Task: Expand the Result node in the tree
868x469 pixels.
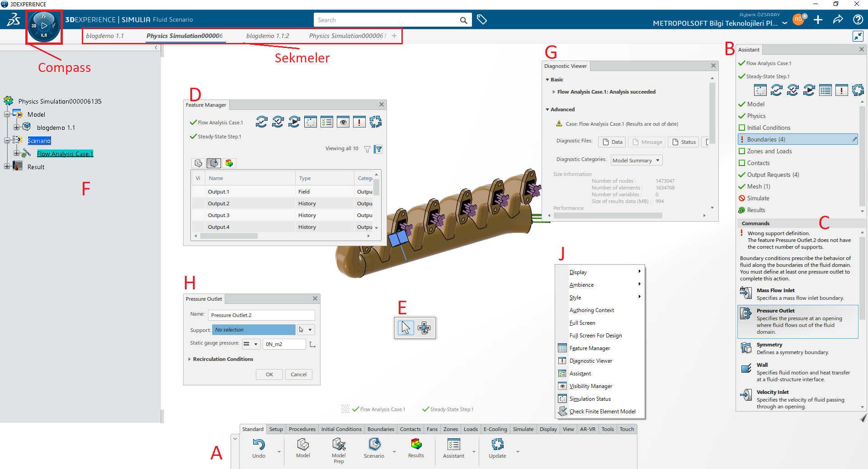Action: point(7,166)
